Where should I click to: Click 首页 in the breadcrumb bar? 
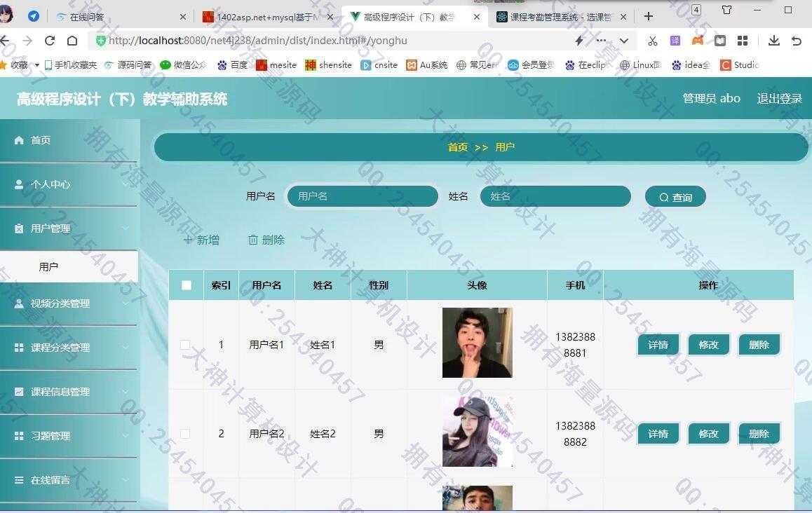[x=458, y=148]
